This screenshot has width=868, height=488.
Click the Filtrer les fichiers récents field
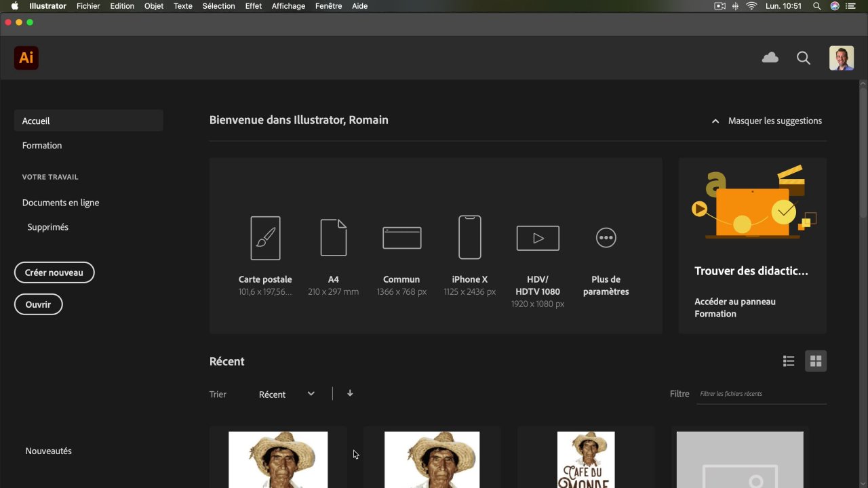click(x=761, y=394)
